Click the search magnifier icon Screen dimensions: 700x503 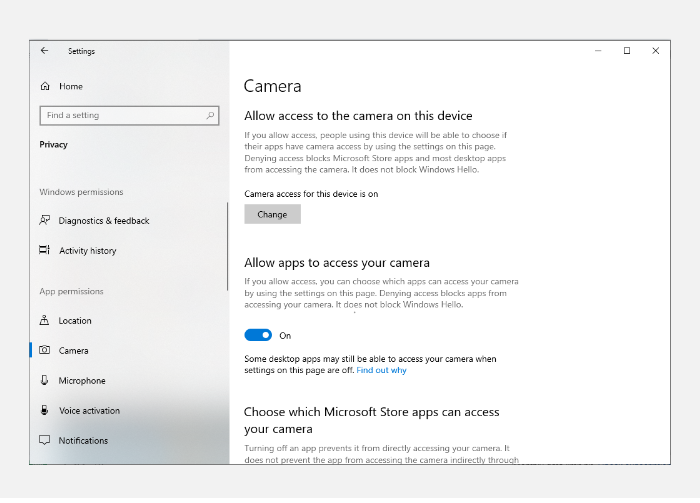210,116
